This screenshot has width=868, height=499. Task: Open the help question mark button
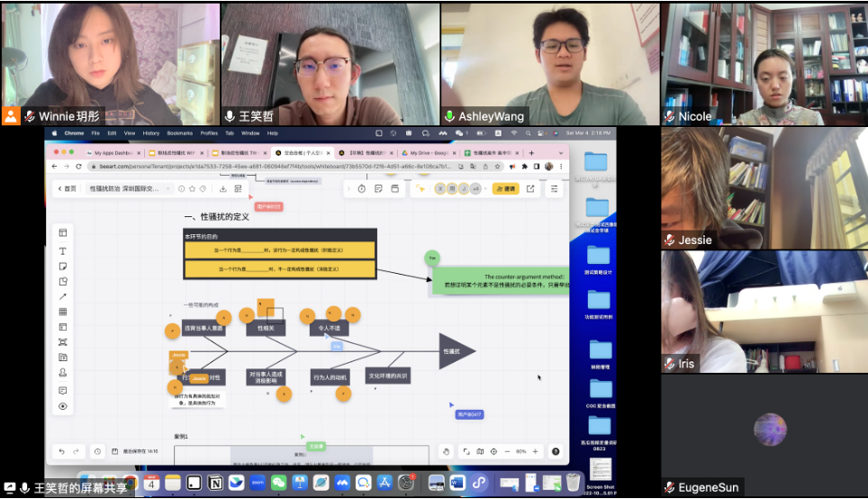(x=556, y=451)
